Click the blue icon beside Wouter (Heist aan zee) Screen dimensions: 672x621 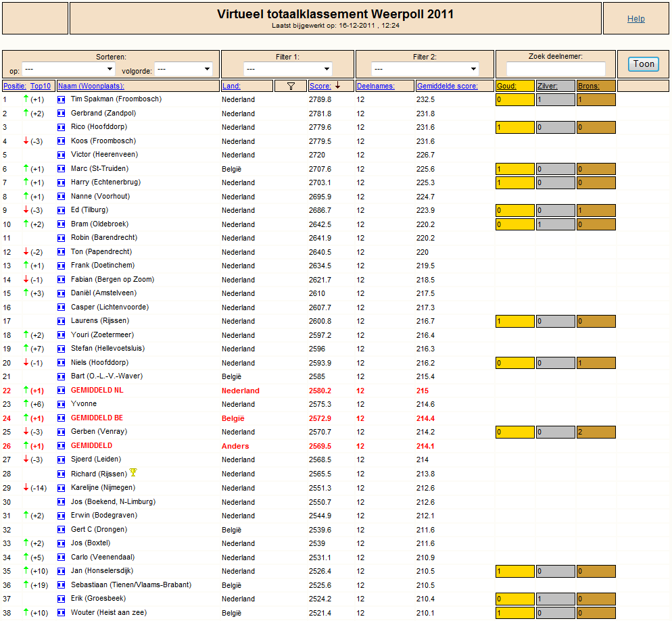pyautogui.click(x=62, y=613)
